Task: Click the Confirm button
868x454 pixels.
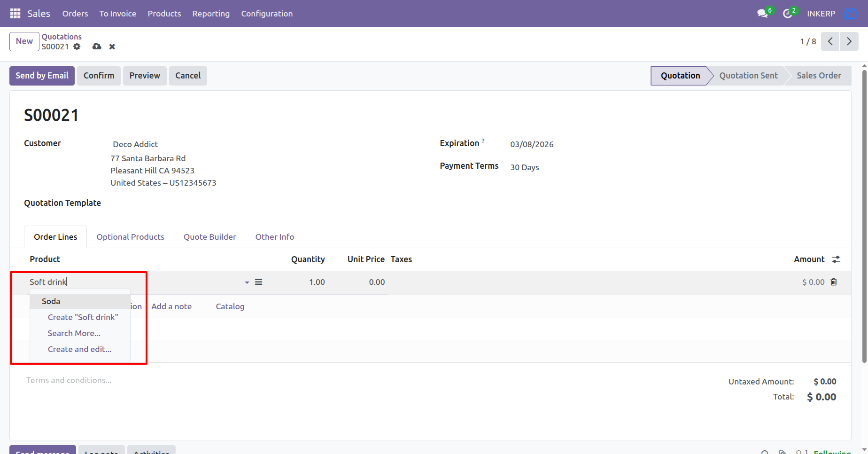Action: click(99, 76)
